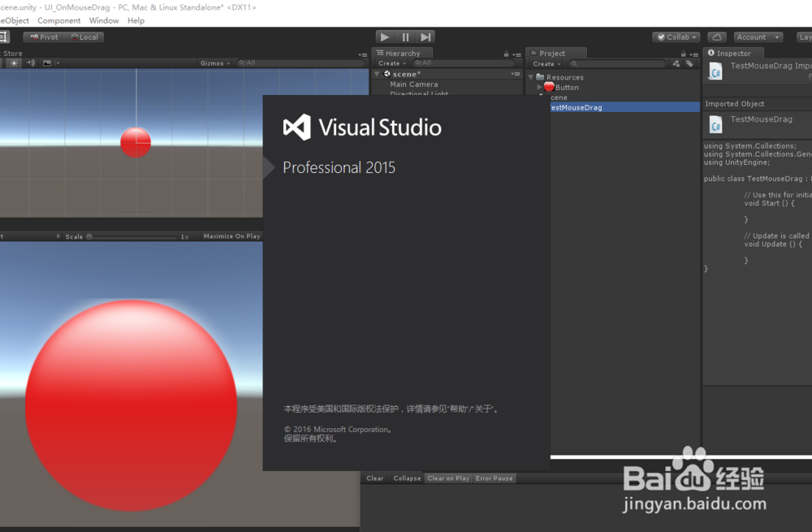Image resolution: width=812 pixels, height=532 pixels.
Task: Open the Hierarchy panel options menu
Action: [516, 54]
